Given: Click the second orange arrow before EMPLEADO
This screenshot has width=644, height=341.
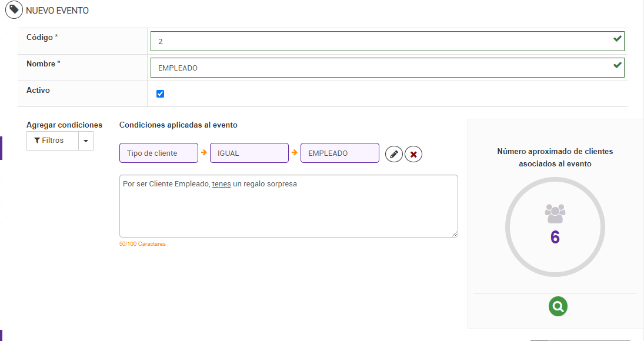Looking at the screenshot, I should coord(295,153).
